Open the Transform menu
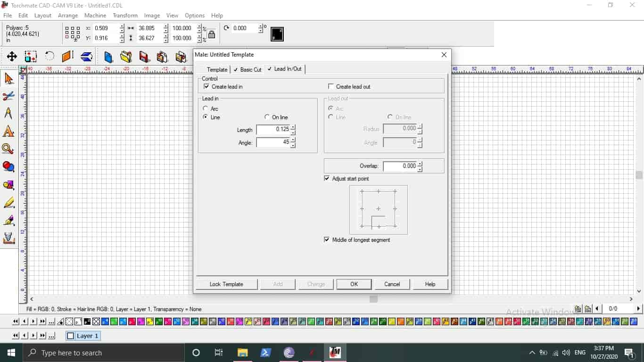644x362 pixels. pos(125,16)
